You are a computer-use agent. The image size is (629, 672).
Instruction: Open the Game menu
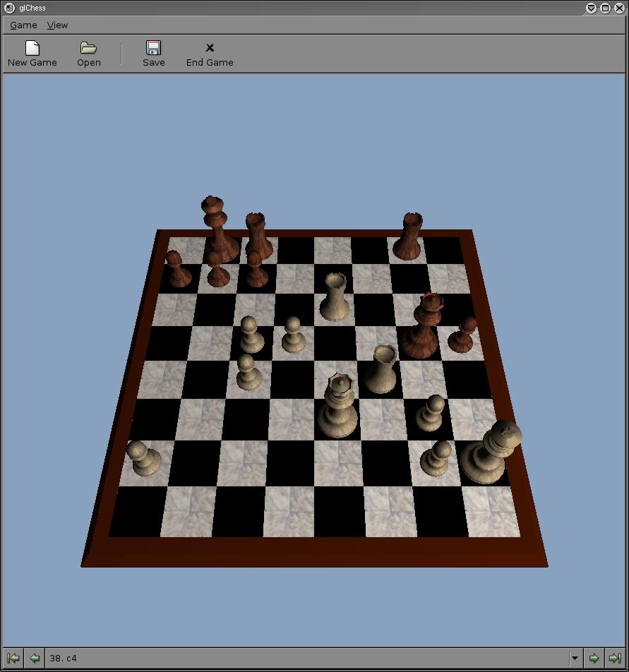(23, 25)
